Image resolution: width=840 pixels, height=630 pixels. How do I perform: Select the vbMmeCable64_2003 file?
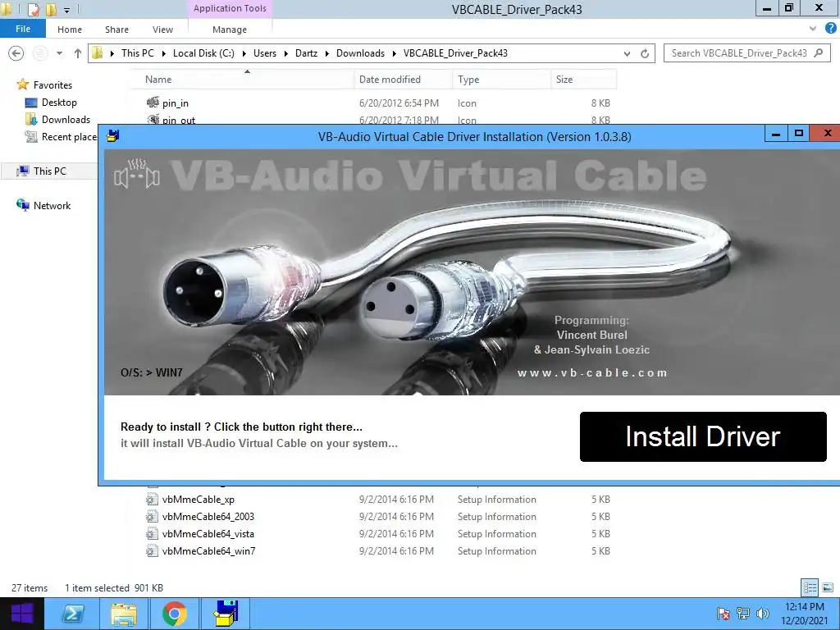(208, 517)
